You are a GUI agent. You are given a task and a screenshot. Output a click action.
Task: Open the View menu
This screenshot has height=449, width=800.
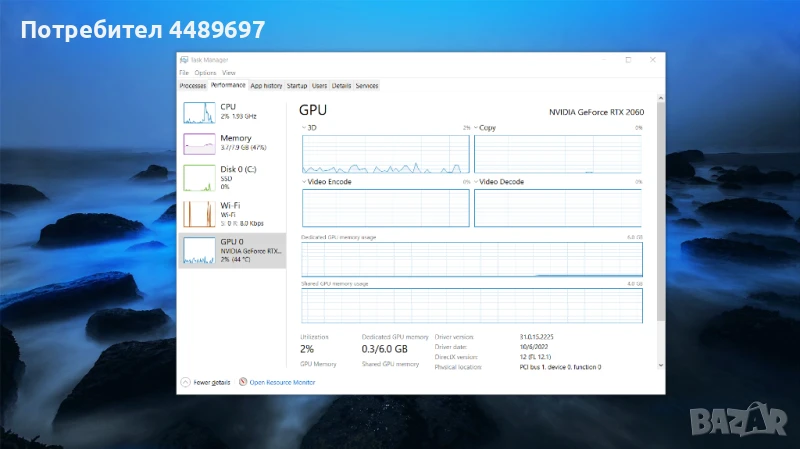pyautogui.click(x=229, y=73)
